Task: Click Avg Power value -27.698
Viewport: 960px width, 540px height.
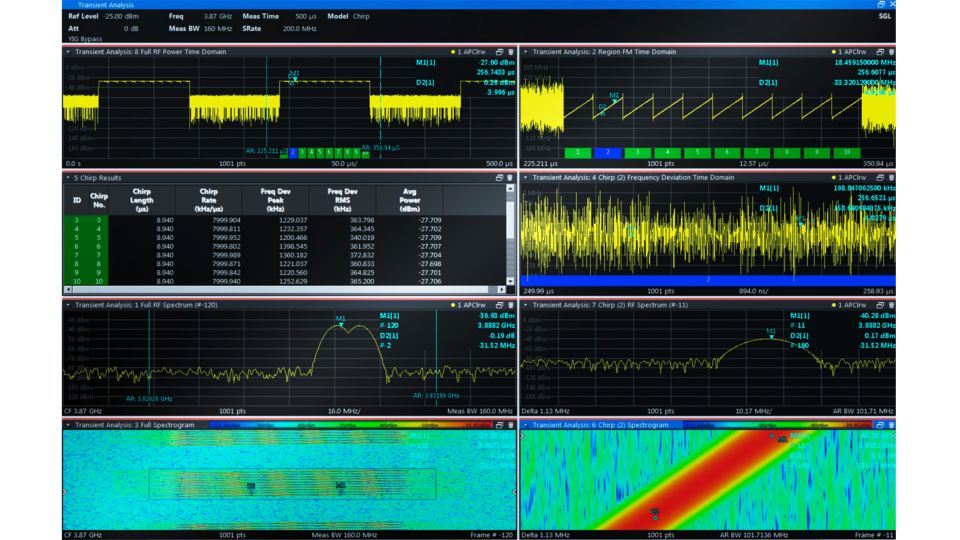Action: point(430,264)
